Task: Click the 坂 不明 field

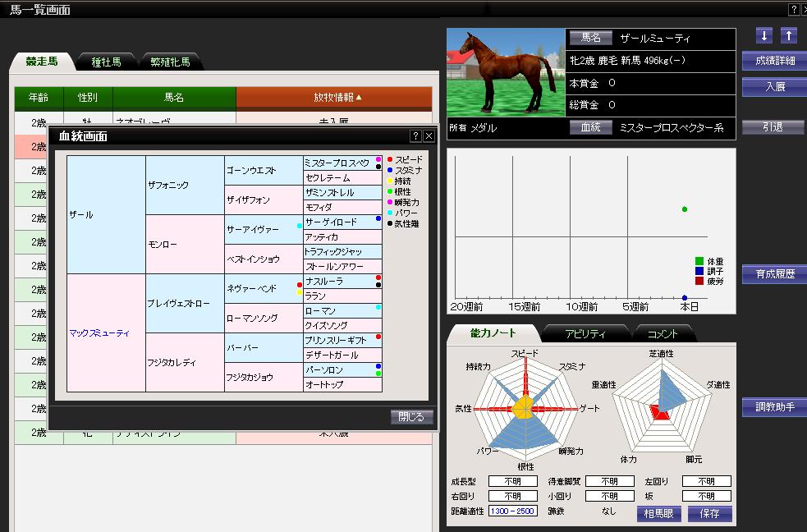Action: point(706,496)
